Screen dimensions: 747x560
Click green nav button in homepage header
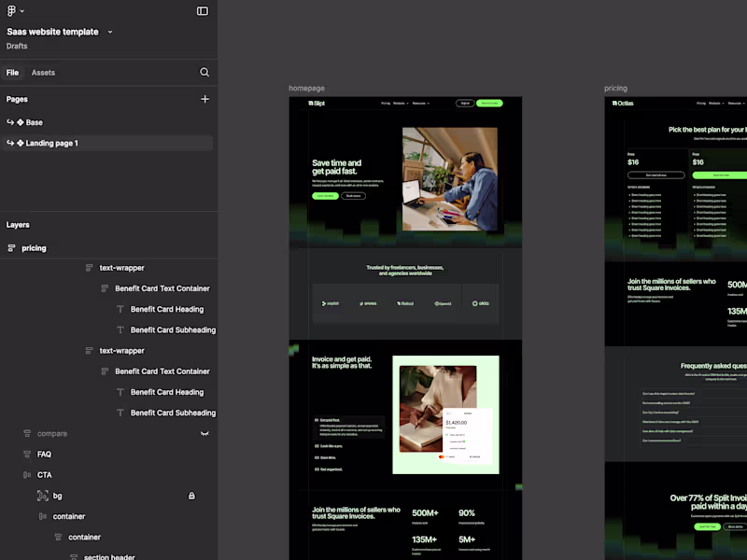pos(489,104)
